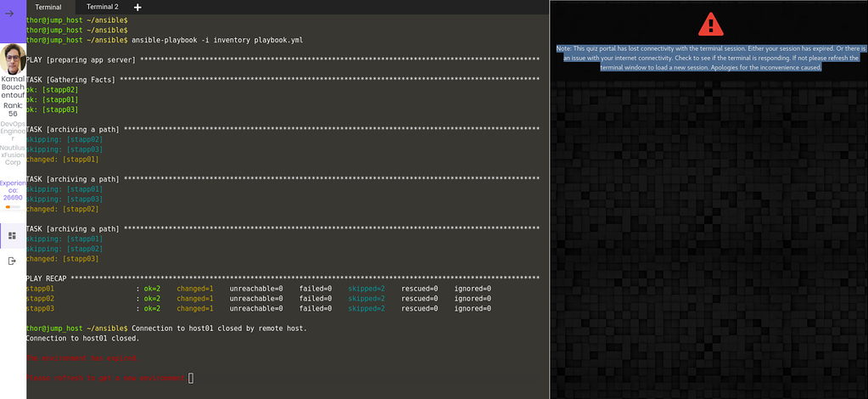Click the orange experience progress bar
Image resolution: width=868 pixels, height=399 pixels.
pos(13,207)
